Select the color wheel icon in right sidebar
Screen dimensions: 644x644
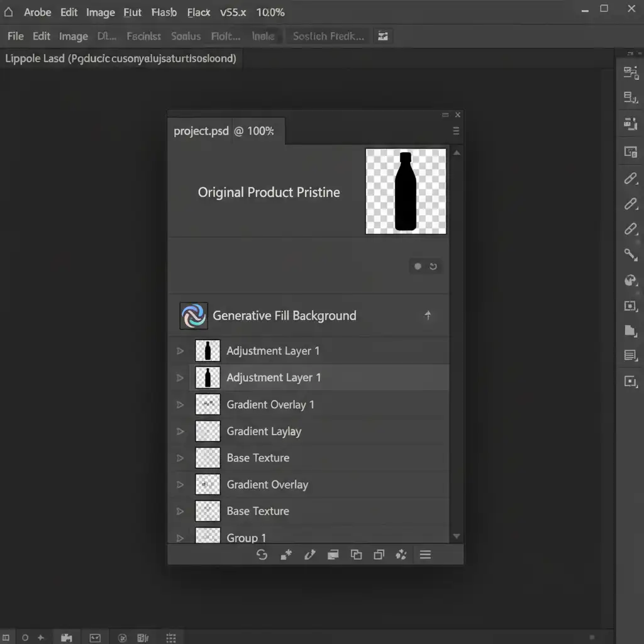point(630,280)
